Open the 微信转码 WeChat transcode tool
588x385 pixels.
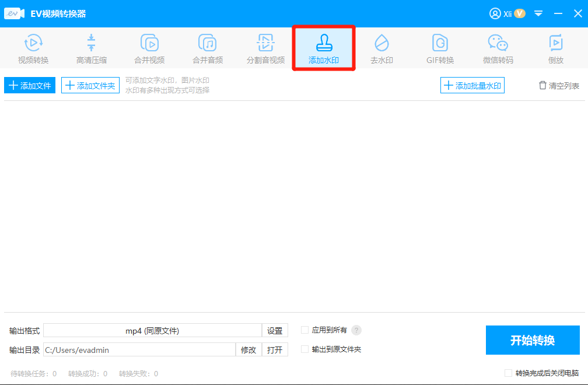(x=498, y=48)
